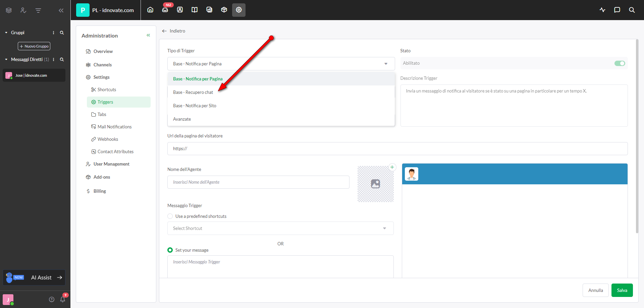Screen dimensions: 644x308
Task: Open the inbox icon with 462 badge
Action: [x=165, y=10]
